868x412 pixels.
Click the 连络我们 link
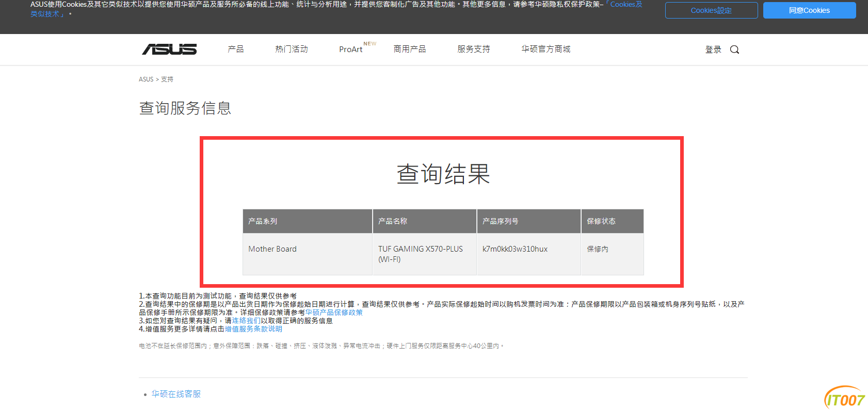[x=246, y=321]
